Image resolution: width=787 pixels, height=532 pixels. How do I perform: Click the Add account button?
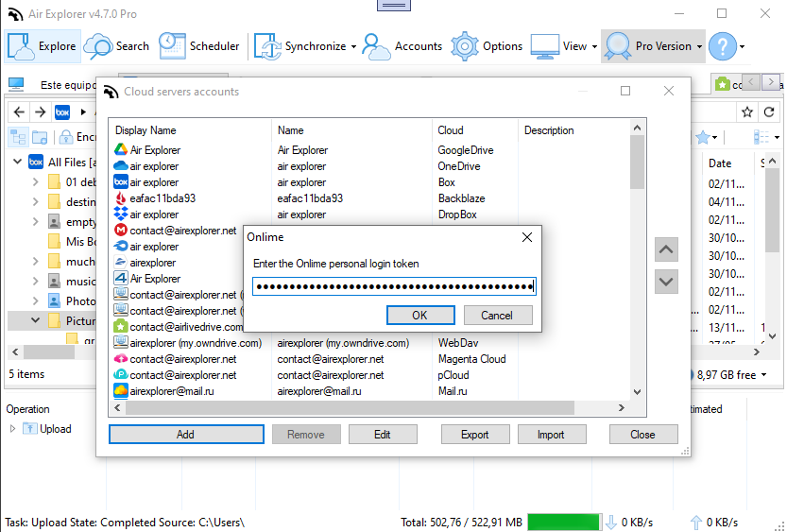tap(186, 434)
